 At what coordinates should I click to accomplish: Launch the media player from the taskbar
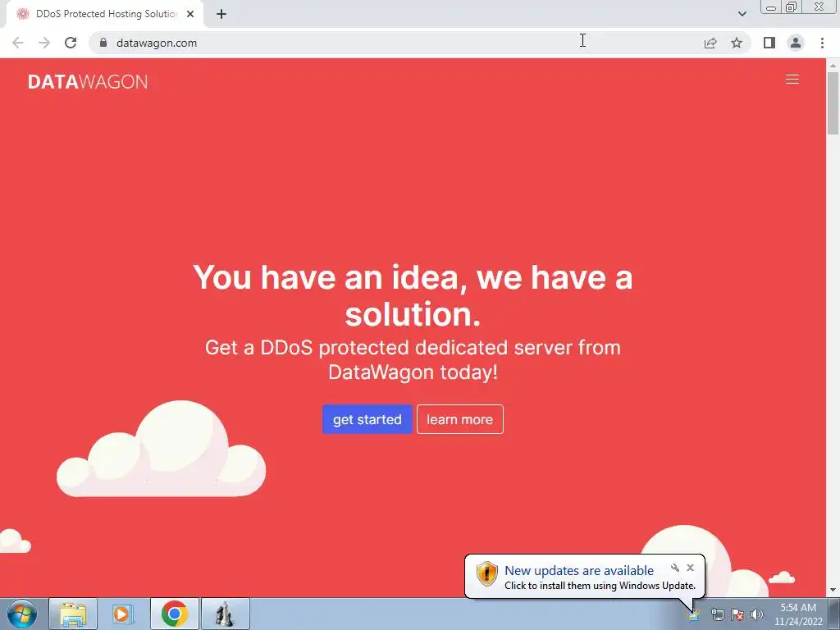point(123,614)
